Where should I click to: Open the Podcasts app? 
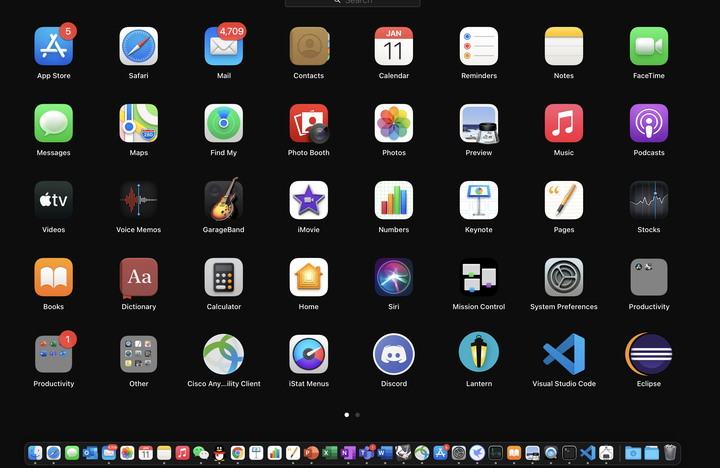click(649, 123)
